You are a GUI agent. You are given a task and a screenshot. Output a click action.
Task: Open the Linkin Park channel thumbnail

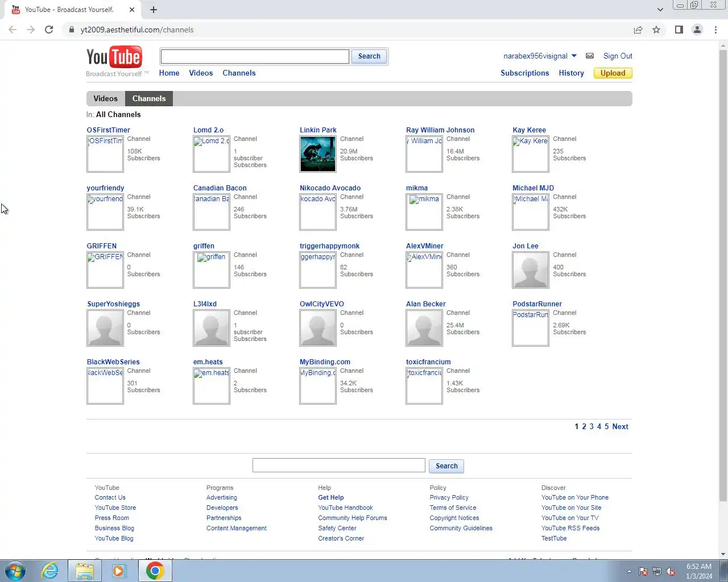(x=318, y=154)
